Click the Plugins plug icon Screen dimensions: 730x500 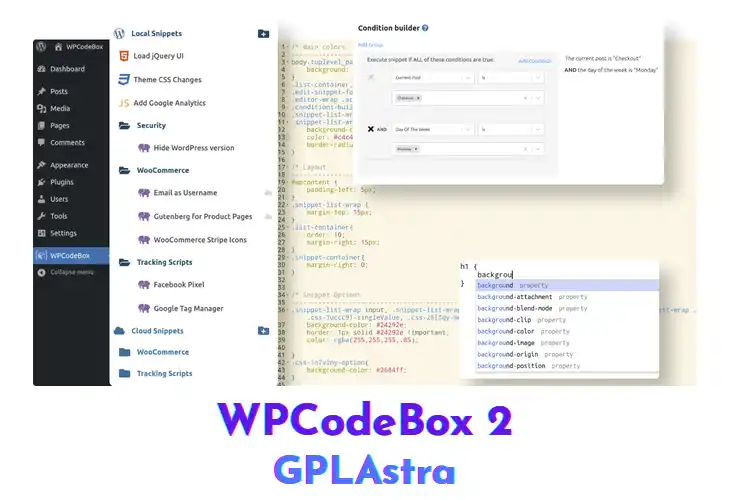click(x=41, y=182)
